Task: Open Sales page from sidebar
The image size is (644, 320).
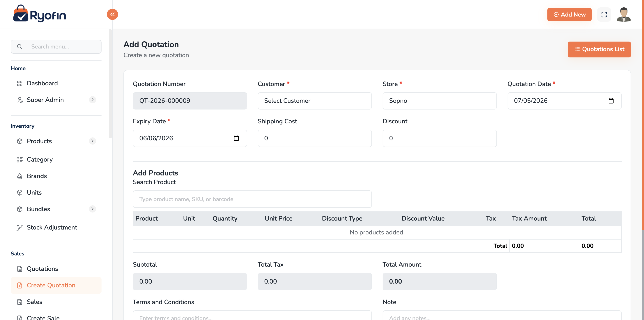Action: (x=56, y=301)
